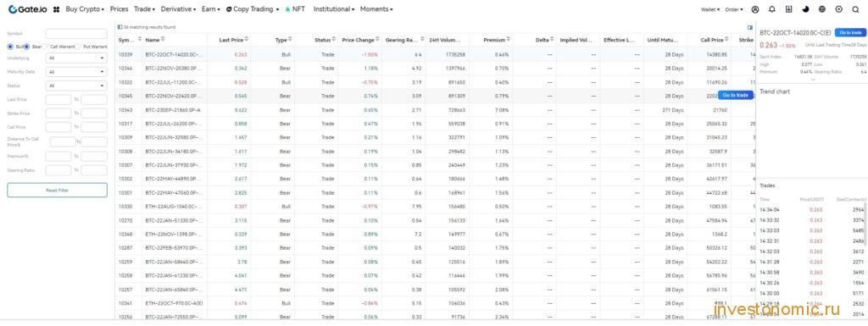Sort by Delta column arrows
The width and height of the screenshot is (868, 326).
553,40
